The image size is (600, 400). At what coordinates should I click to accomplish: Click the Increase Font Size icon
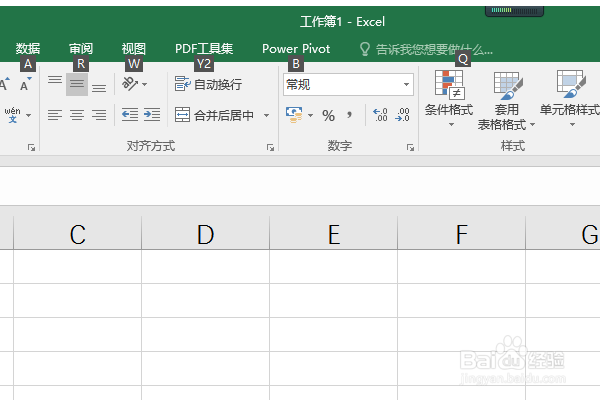[x=4, y=84]
